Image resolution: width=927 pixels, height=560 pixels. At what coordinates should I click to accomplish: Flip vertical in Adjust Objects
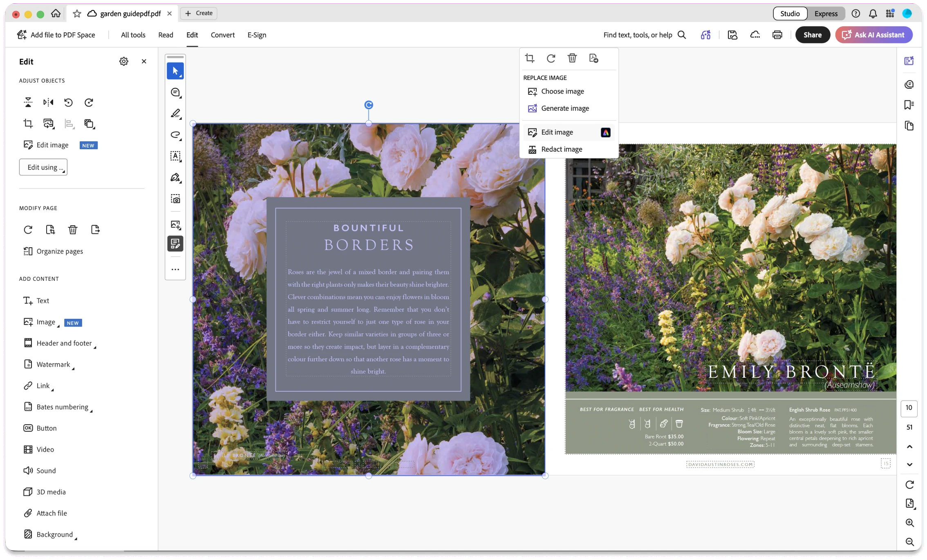click(x=28, y=102)
